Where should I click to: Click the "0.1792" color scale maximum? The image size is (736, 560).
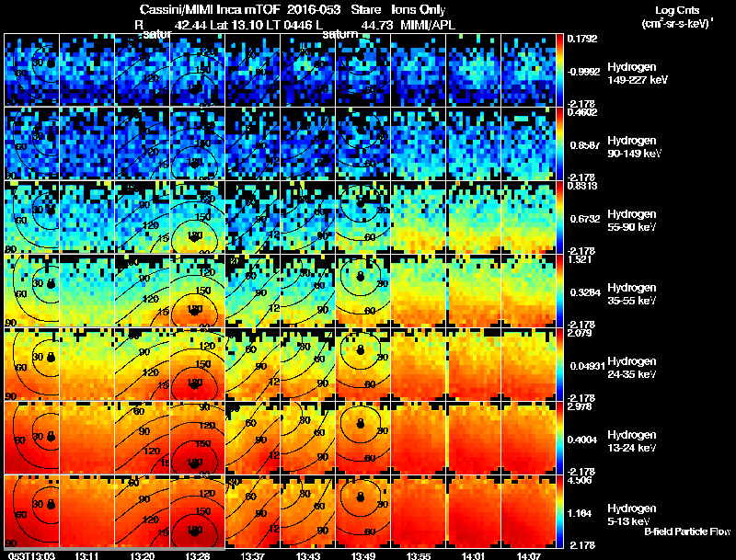(x=582, y=39)
